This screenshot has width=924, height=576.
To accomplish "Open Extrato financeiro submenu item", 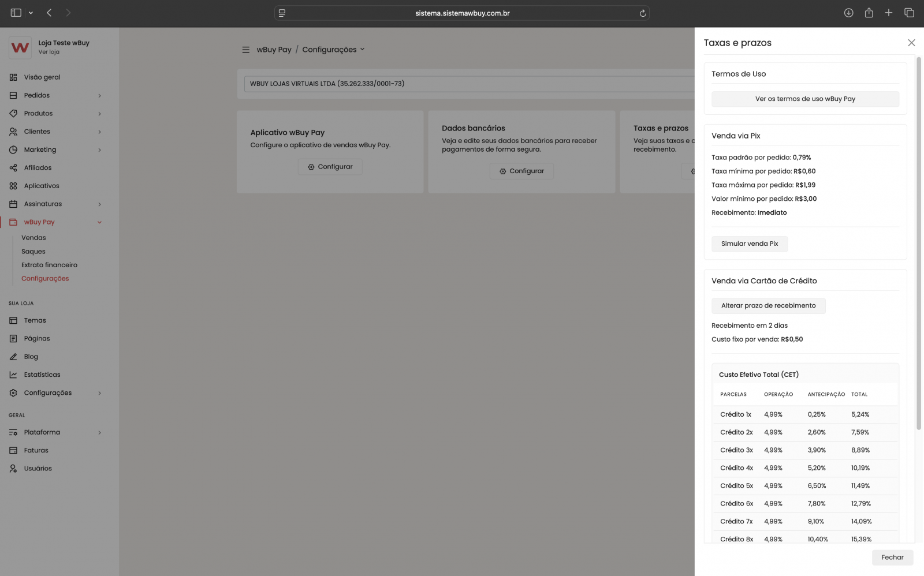I will point(49,265).
